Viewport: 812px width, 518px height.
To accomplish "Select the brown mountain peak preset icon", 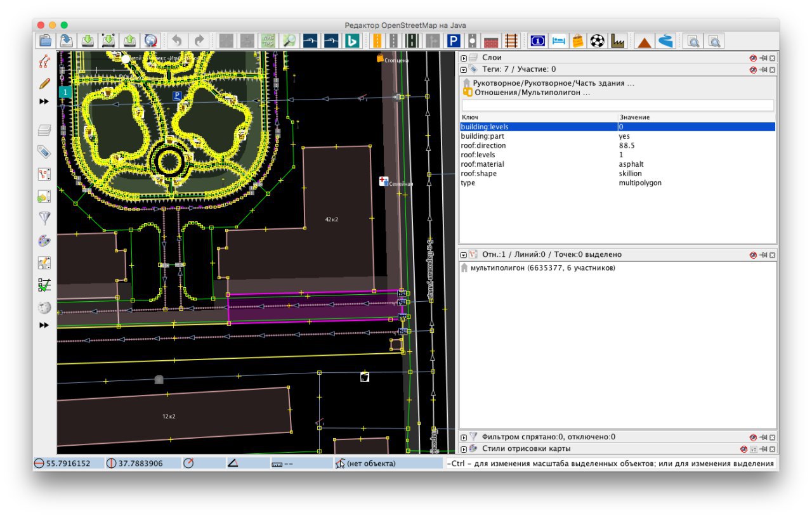I will [645, 41].
